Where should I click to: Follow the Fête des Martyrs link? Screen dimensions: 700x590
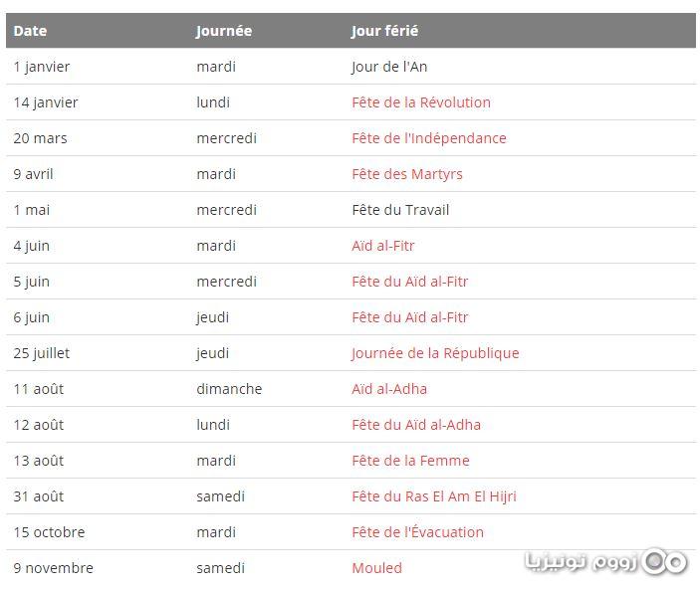(x=406, y=174)
